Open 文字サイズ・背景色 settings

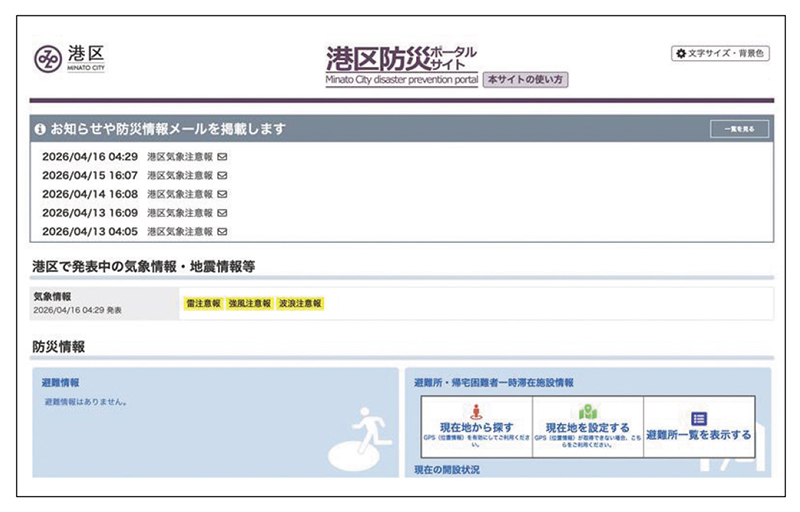(720, 54)
